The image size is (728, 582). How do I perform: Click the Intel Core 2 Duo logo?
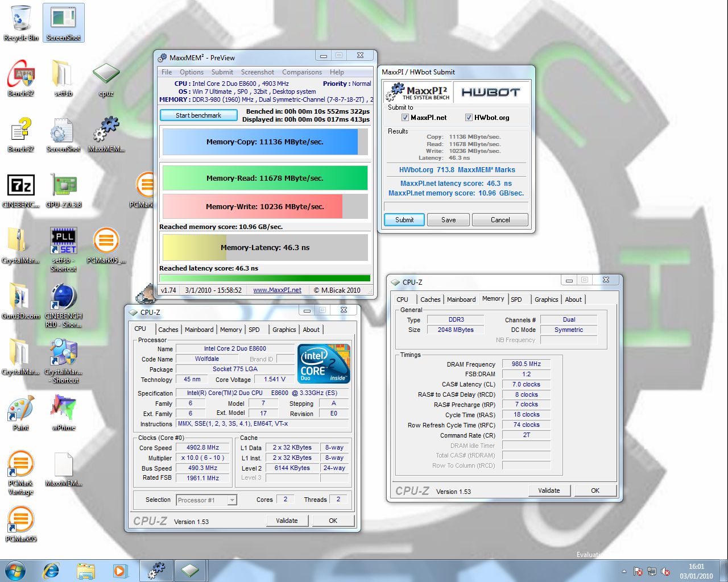click(324, 364)
